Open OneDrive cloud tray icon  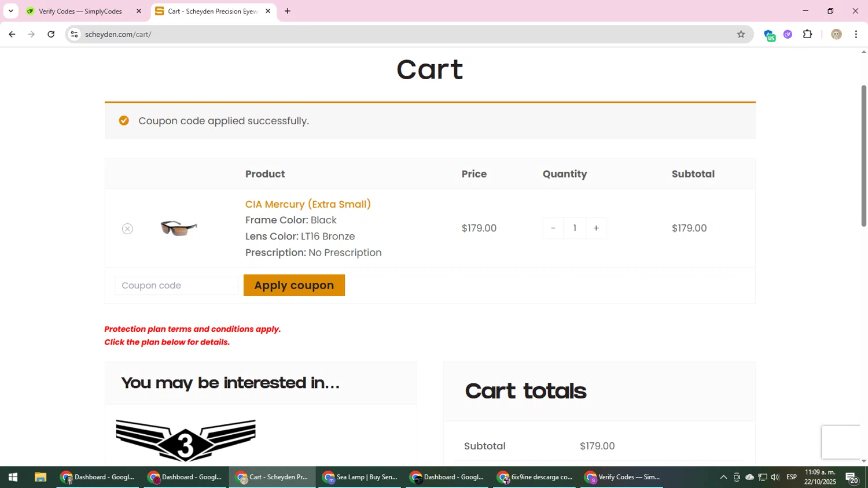pyautogui.click(x=749, y=477)
